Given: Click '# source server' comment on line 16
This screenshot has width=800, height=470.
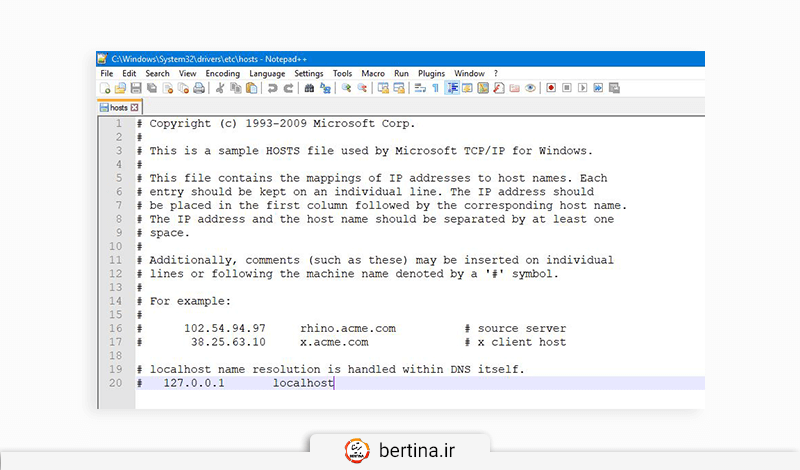Looking at the screenshot, I should point(515,328).
